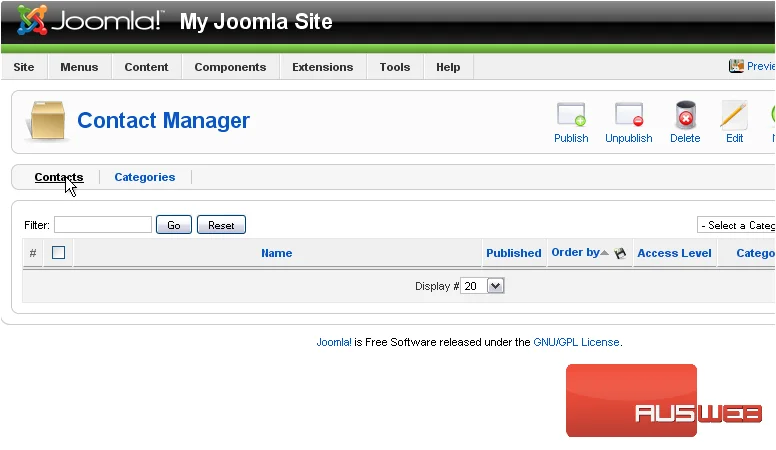The height and width of the screenshot is (450, 776).
Task: Focus the Filter text field
Action: click(x=103, y=225)
